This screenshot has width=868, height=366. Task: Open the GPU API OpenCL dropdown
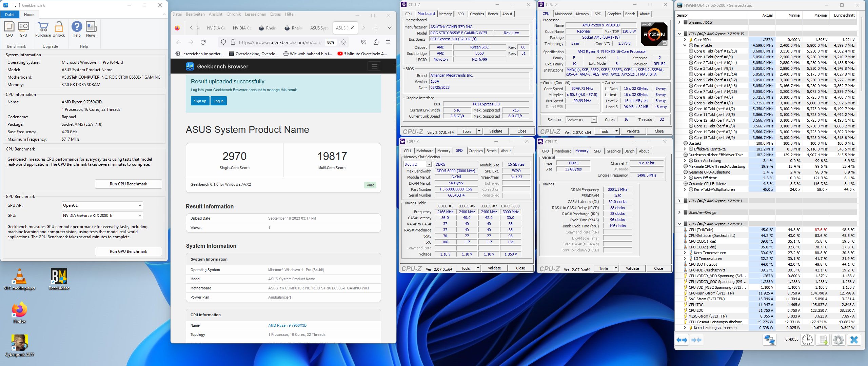click(x=102, y=205)
